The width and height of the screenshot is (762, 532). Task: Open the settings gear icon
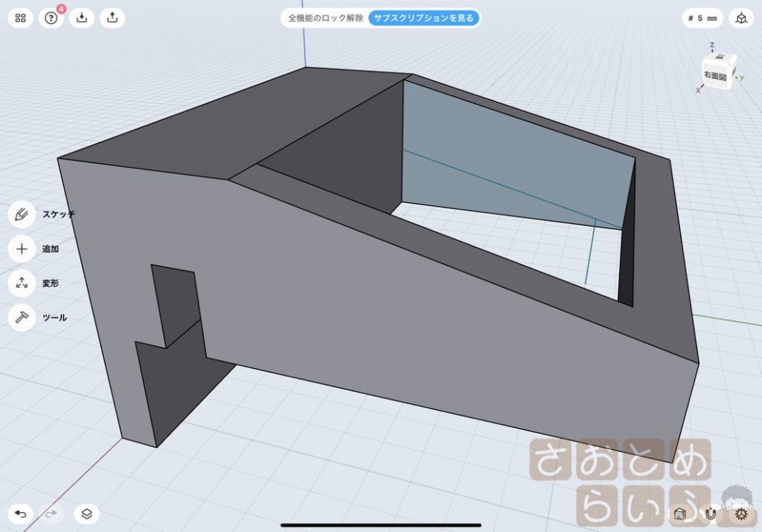[741, 514]
